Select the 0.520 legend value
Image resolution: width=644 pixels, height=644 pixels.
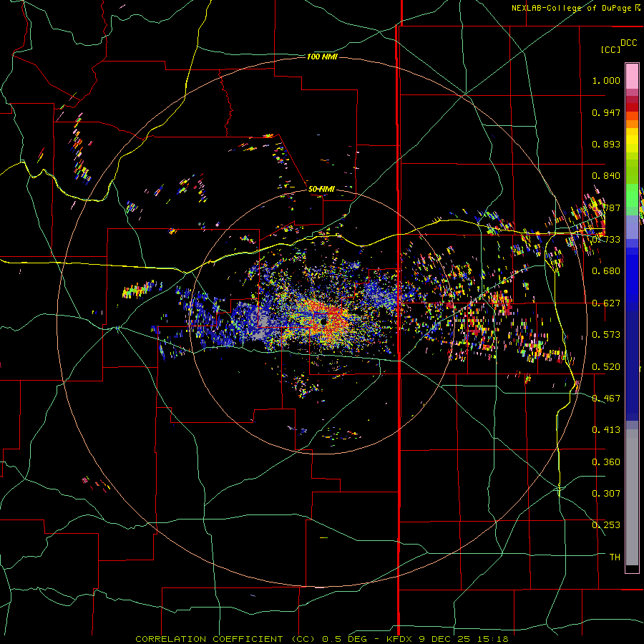(x=606, y=367)
